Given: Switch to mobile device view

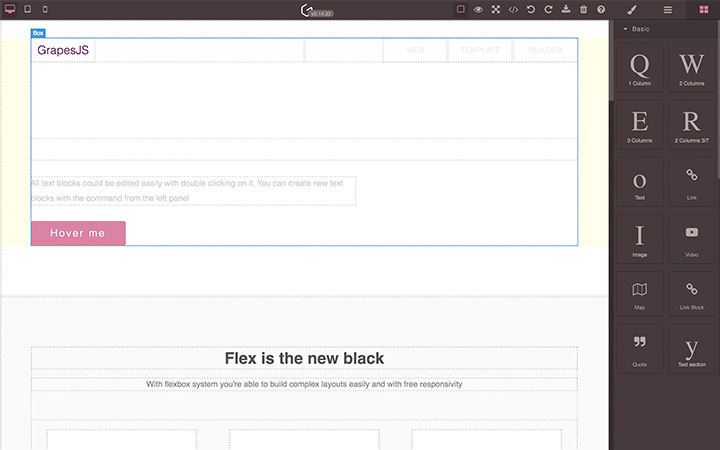Looking at the screenshot, I should click(44, 9).
